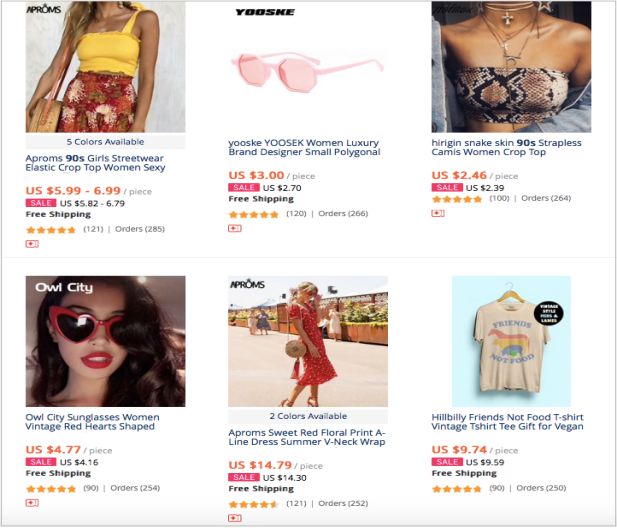Click the red icon under the hirigin snake skin top
This screenshot has height=528, width=617.
438,213
